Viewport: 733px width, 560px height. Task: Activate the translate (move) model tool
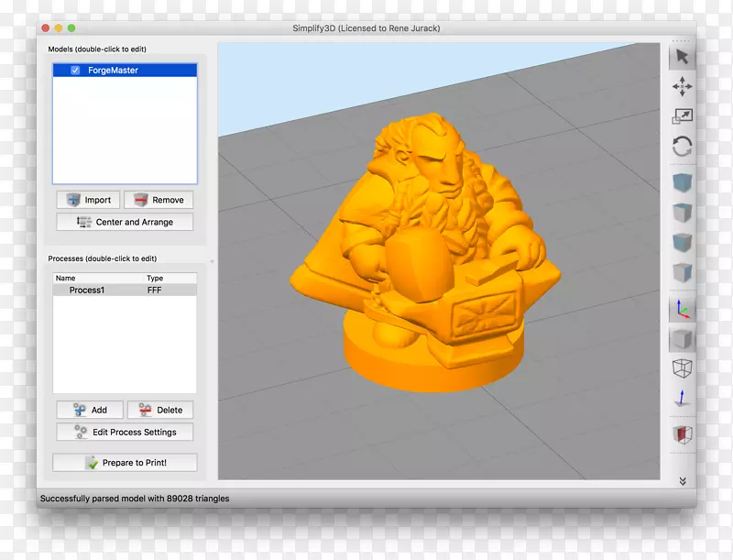[x=682, y=87]
